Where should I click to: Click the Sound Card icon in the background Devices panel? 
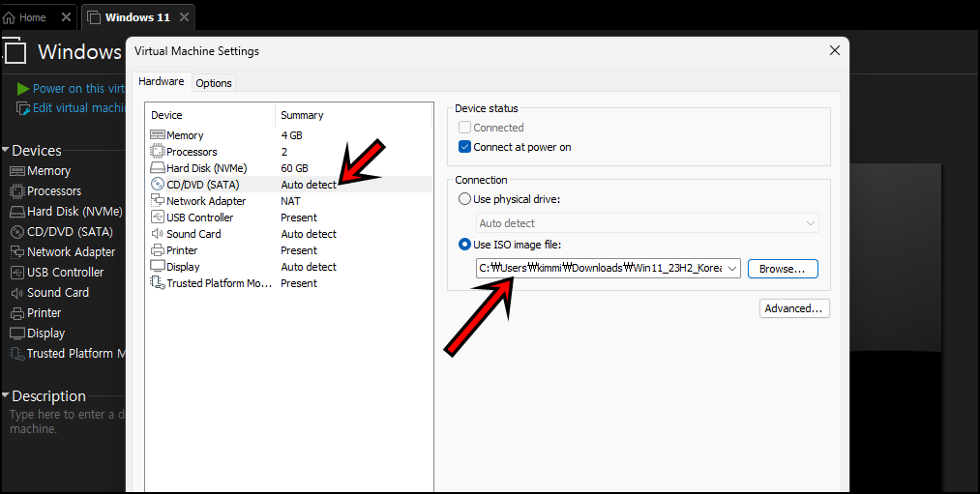pos(17,292)
